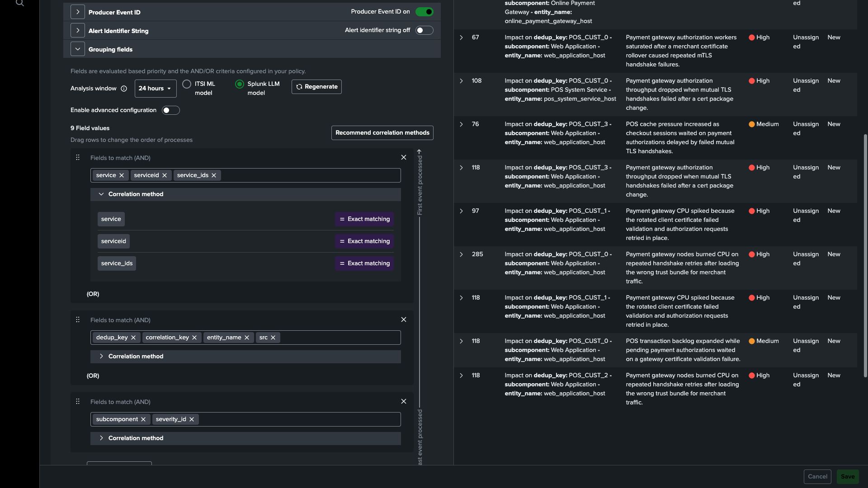868x488 pixels.
Task: Delete the dedup_key match group
Action: (x=404, y=319)
